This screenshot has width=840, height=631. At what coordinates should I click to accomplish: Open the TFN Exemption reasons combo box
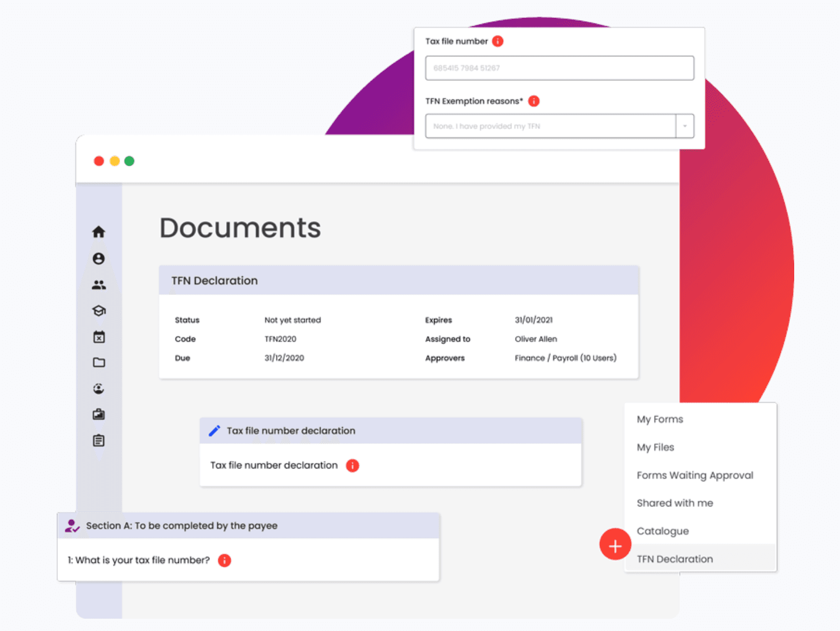pyautogui.click(x=560, y=126)
